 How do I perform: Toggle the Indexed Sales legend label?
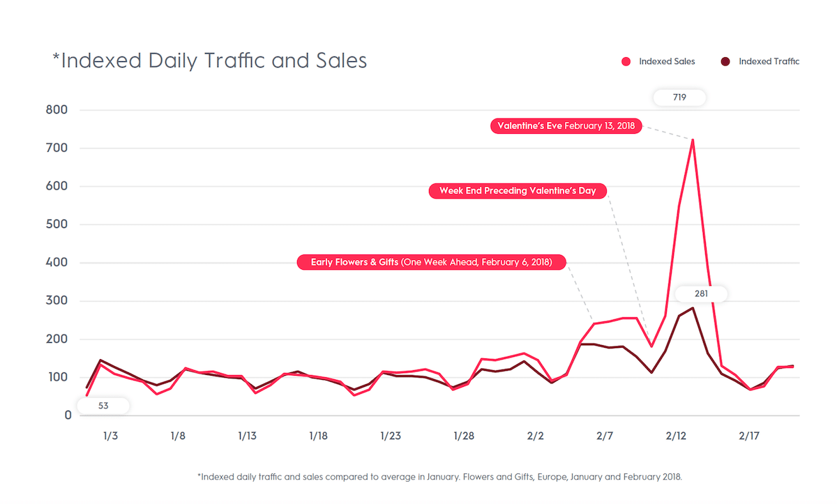(x=667, y=61)
